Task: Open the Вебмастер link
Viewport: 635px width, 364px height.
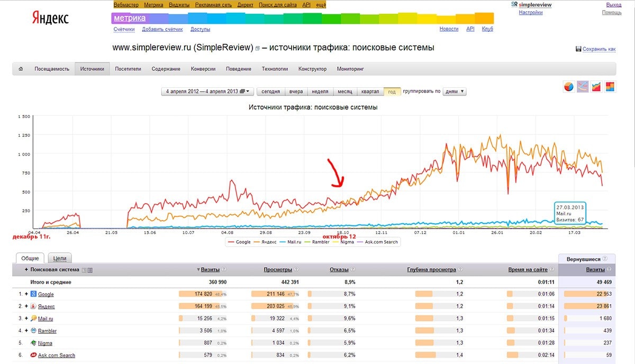Action: (x=126, y=4)
